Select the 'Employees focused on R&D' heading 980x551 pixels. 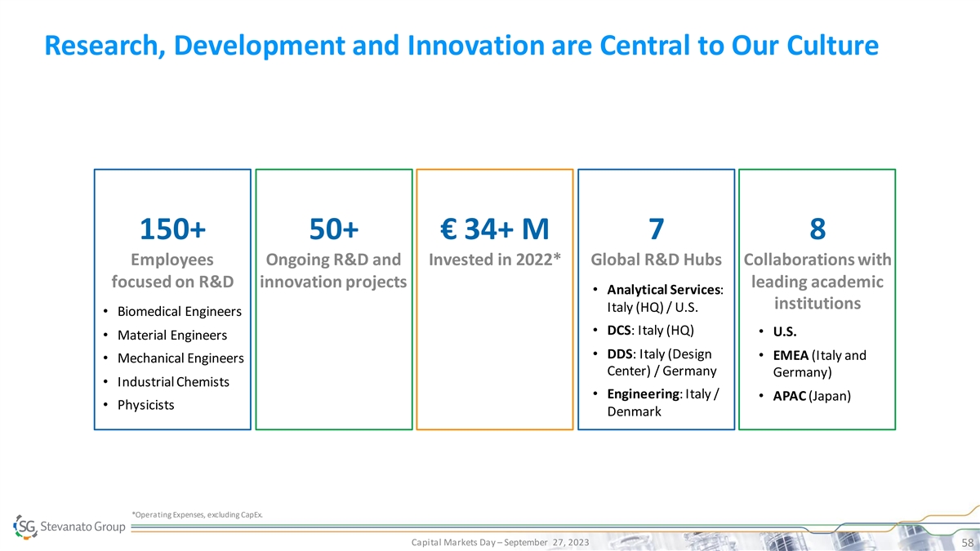pos(172,271)
